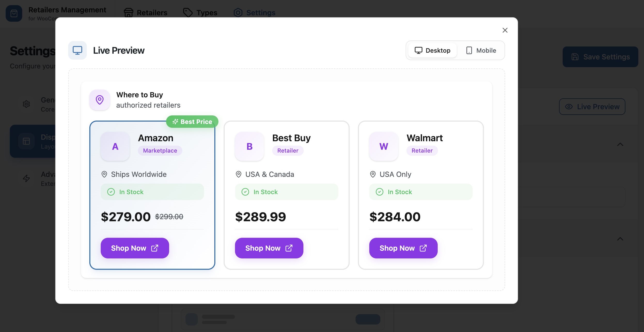The image size is (644, 332).
Task: Click the Retailers shop icon in top navigation
Action: tap(128, 12)
